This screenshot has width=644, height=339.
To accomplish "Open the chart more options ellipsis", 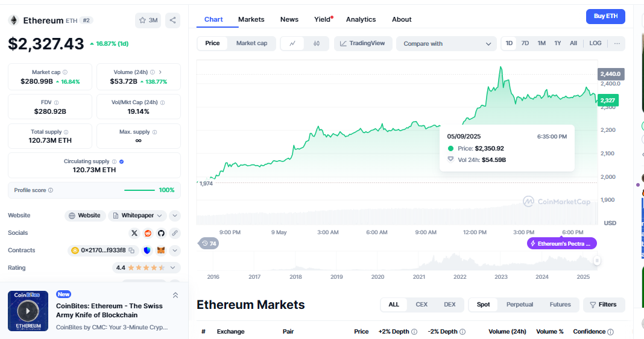I will pos(617,43).
